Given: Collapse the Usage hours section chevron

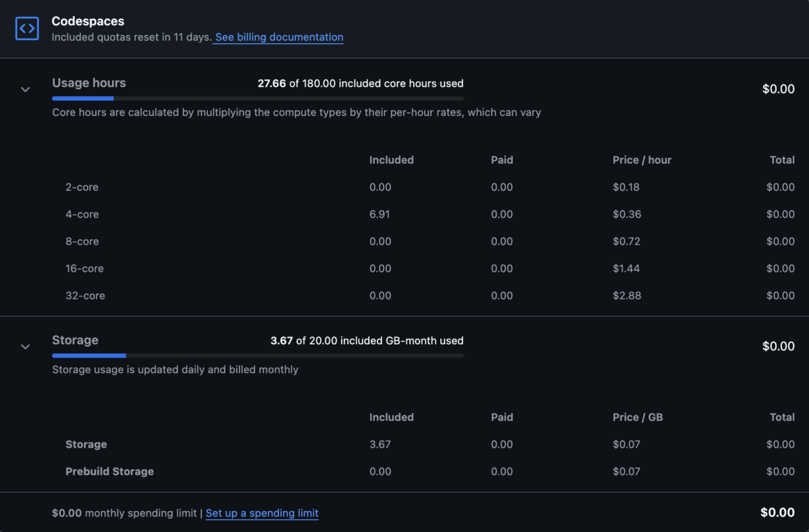Looking at the screenshot, I should (x=25, y=89).
